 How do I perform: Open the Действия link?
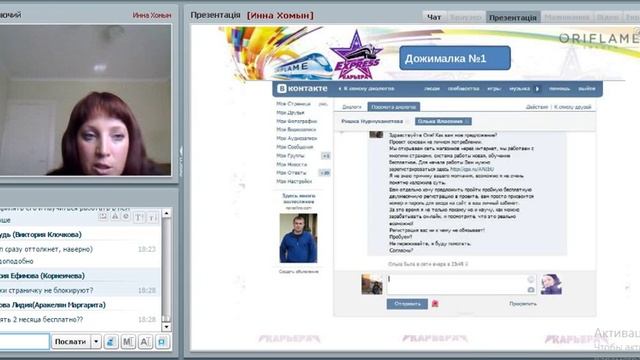[537, 107]
